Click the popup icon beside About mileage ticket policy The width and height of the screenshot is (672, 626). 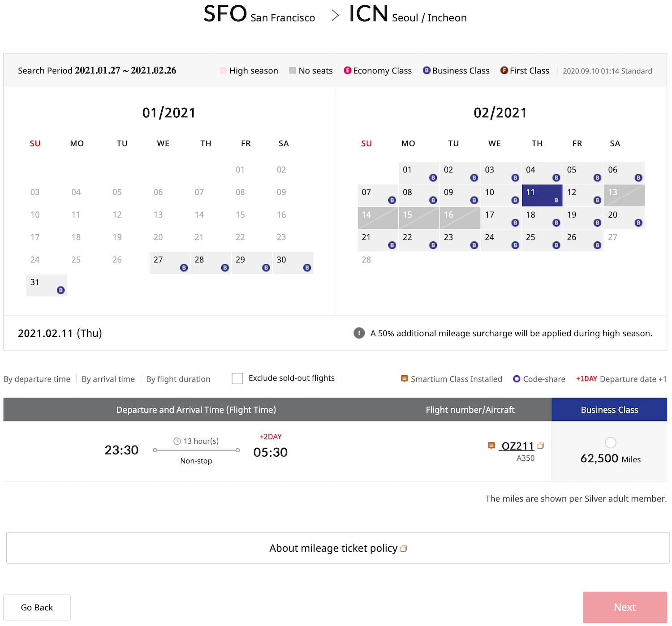coord(404,548)
